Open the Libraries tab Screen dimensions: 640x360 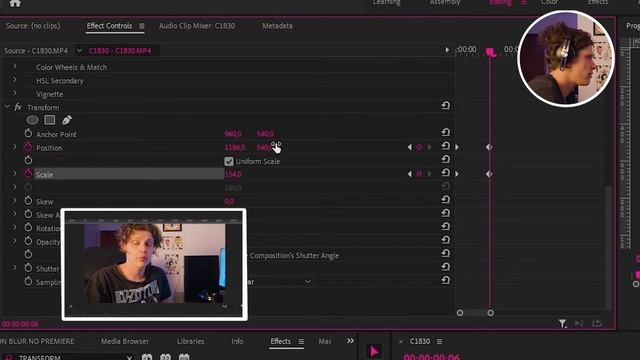(x=191, y=341)
